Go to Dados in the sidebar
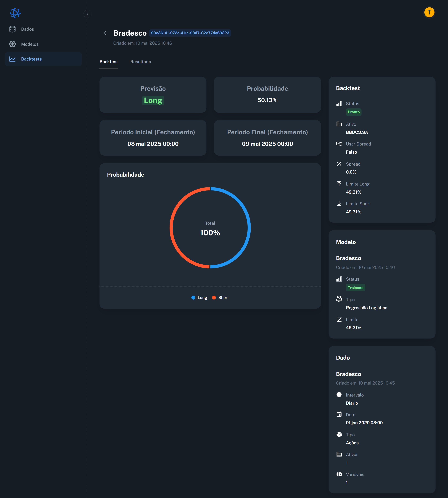The height and width of the screenshot is (498, 448). pyautogui.click(x=43, y=29)
